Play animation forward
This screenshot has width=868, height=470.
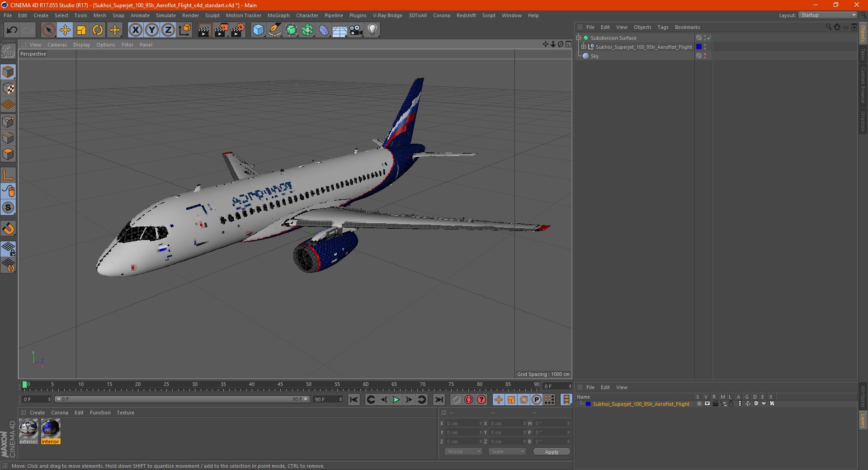coord(396,399)
